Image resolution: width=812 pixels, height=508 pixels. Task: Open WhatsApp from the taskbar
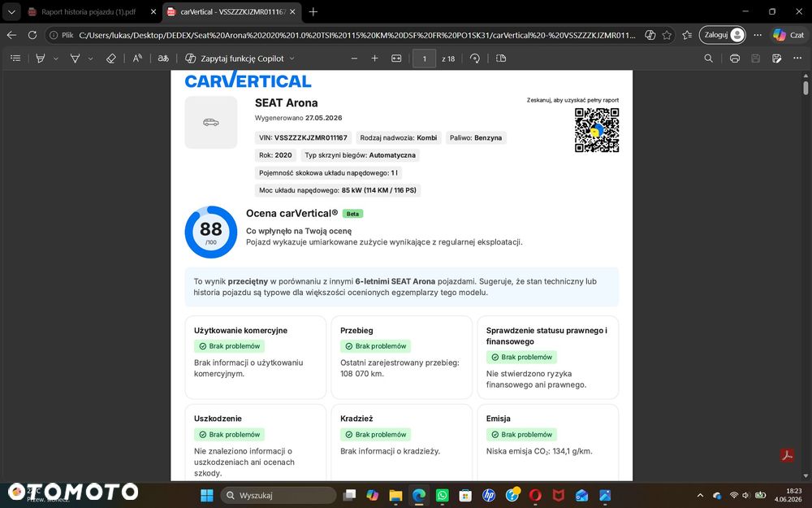pos(443,496)
